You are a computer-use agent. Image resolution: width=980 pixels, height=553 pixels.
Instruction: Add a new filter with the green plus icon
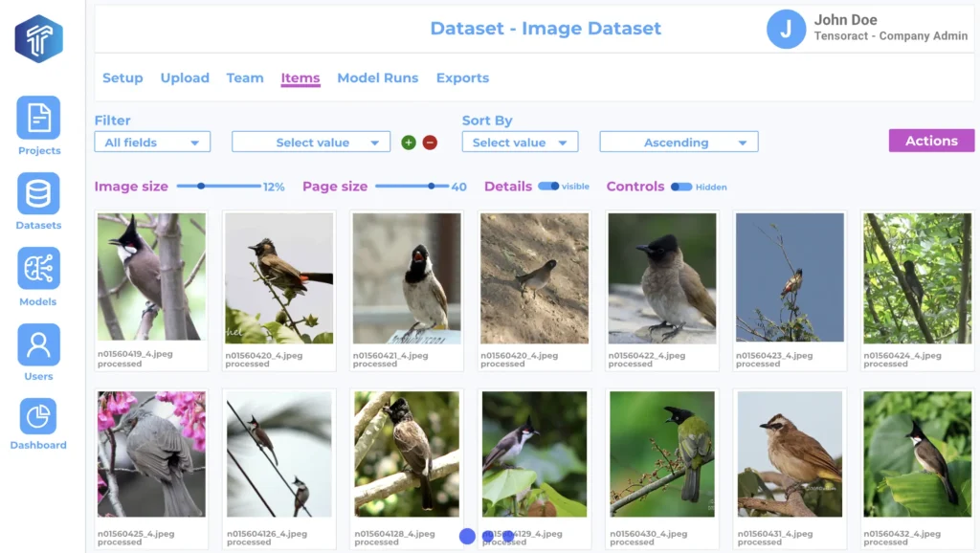410,141
